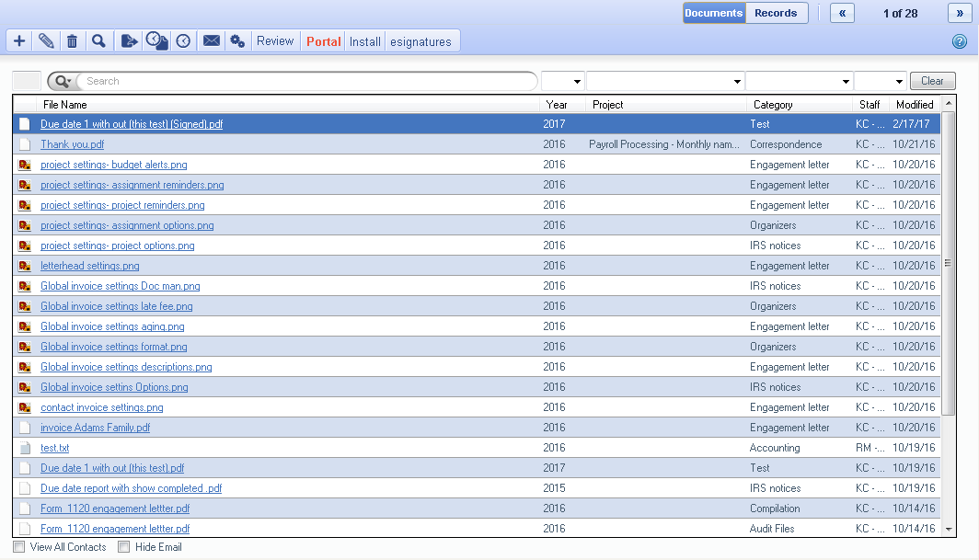The width and height of the screenshot is (979, 560).
Task: Toggle the Hide Email checkbox
Action: tap(124, 547)
